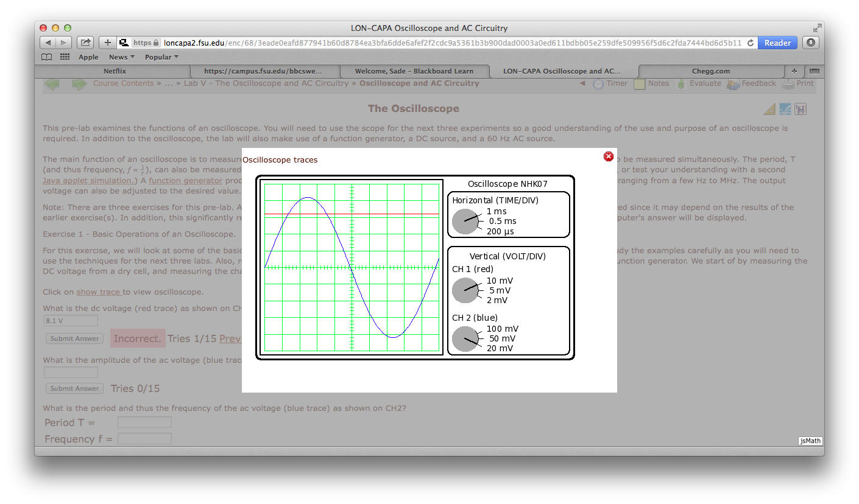This screenshot has height=504, width=859.
Task: Turn the CH 2 VOLT/DIV knob
Action: click(465, 338)
